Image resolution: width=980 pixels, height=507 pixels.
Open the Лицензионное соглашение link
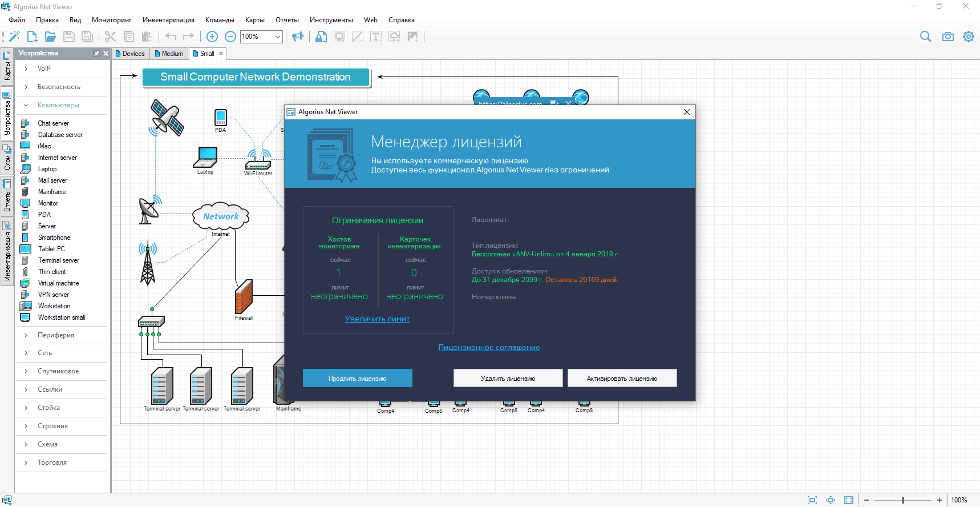(x=489, y=348)
